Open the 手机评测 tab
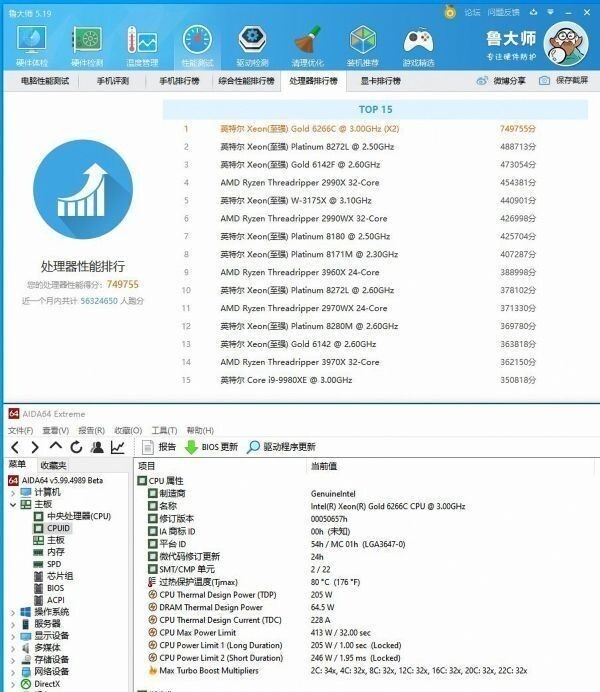The image size is (600, 692). [x=113, y=81]
